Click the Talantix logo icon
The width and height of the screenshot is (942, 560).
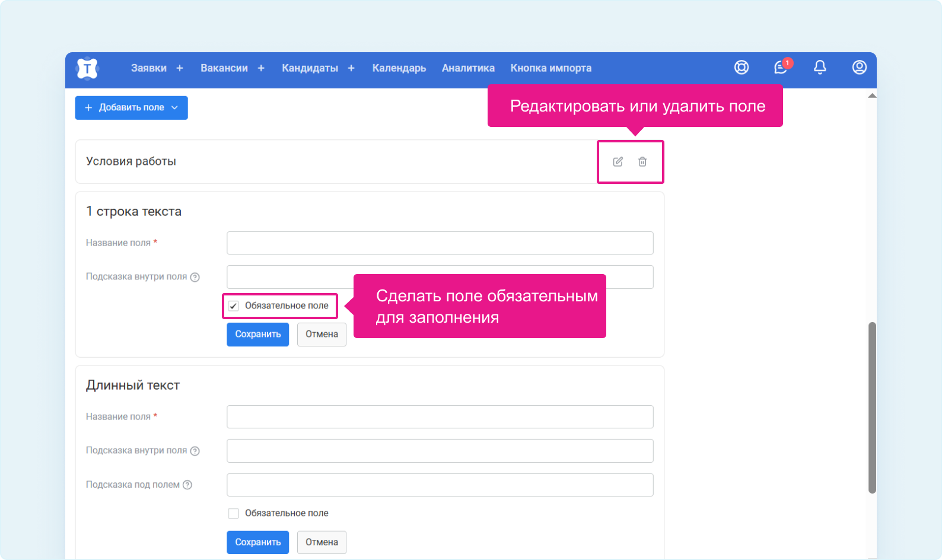(87, 69)
